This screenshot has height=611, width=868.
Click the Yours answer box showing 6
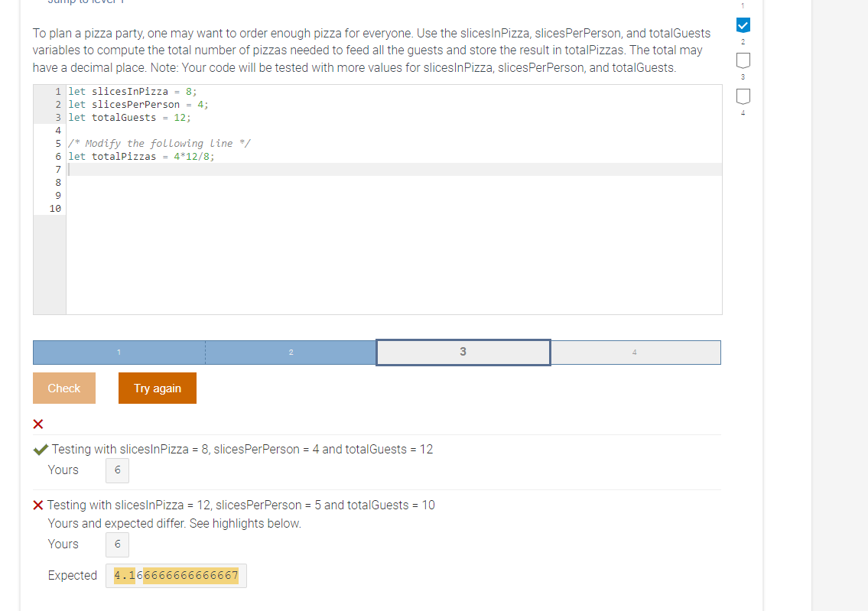click(117, 470)
